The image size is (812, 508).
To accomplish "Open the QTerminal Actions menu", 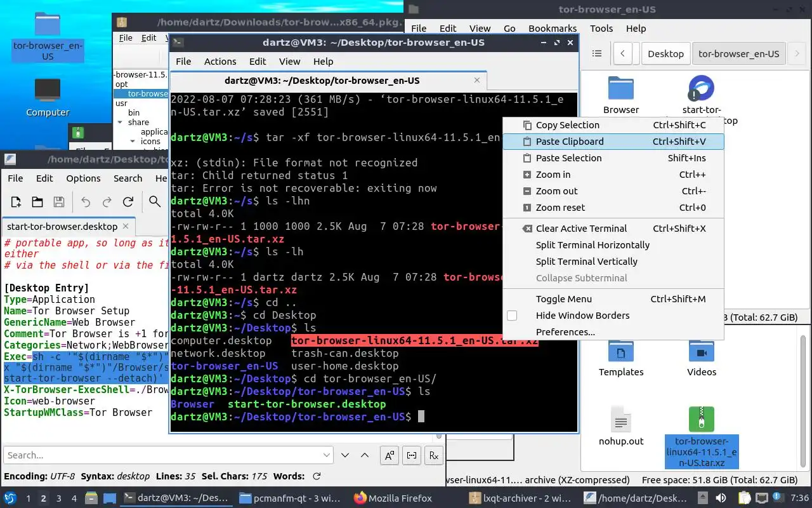I will coord(220,62).
